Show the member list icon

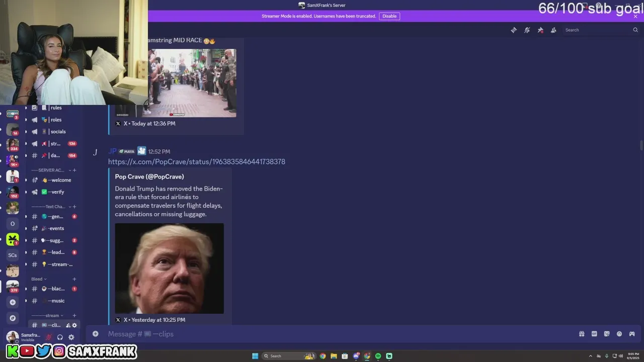click(x=553, y=30)
